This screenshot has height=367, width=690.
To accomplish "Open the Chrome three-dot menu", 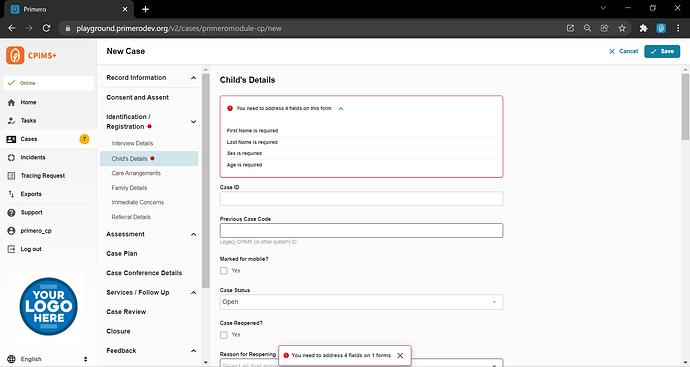I will pos(678,28).
